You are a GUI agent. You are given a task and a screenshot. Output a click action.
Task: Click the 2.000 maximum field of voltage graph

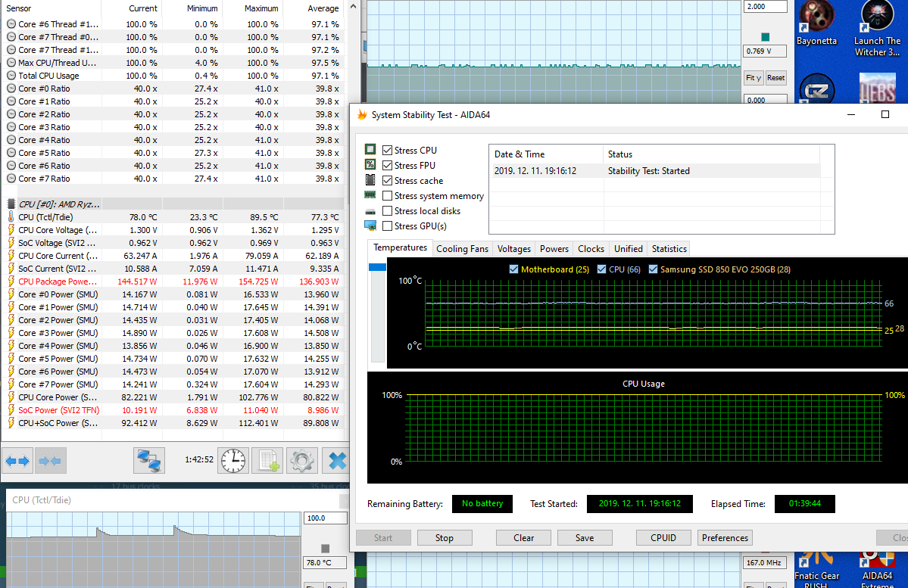765,6
